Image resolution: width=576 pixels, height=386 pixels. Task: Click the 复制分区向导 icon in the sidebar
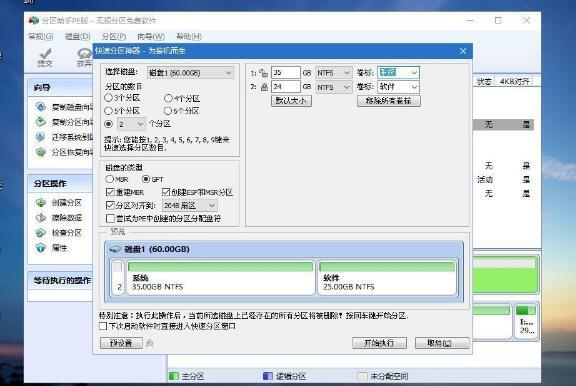click(x=40, y=122)
